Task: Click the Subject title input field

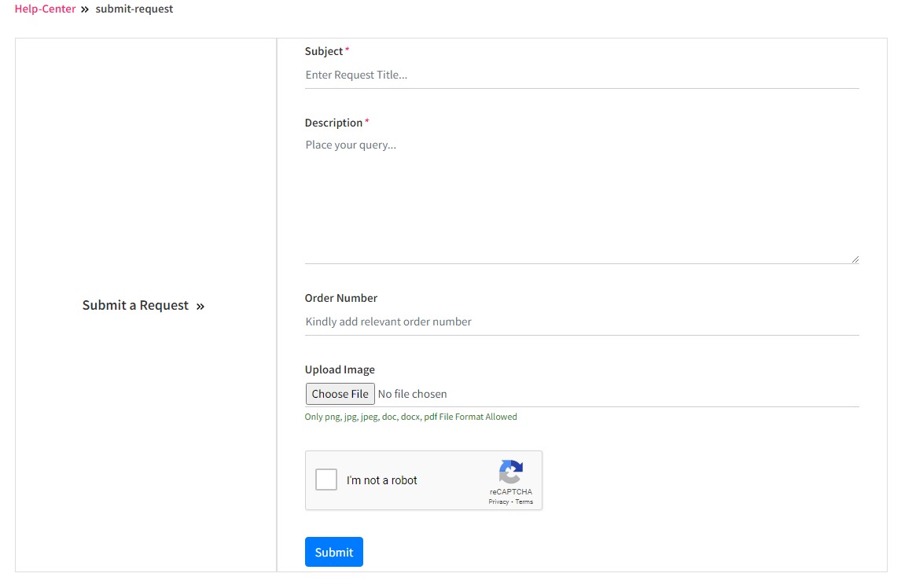Action: tap(582, 75)
